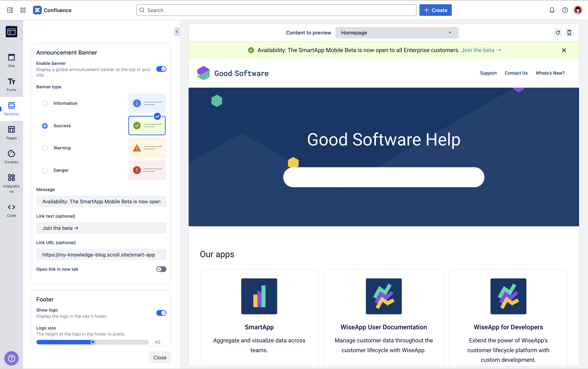Turn on Open link in new tab

coord(161,269)
